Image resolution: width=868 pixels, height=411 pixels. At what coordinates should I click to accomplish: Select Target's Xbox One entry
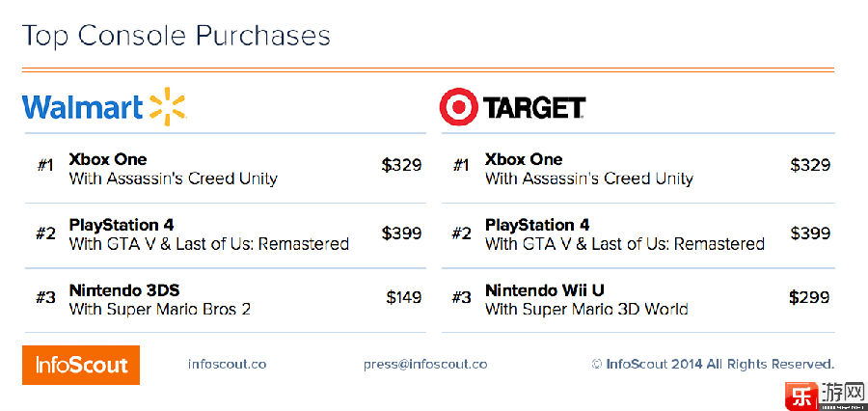tap(637, 169)
